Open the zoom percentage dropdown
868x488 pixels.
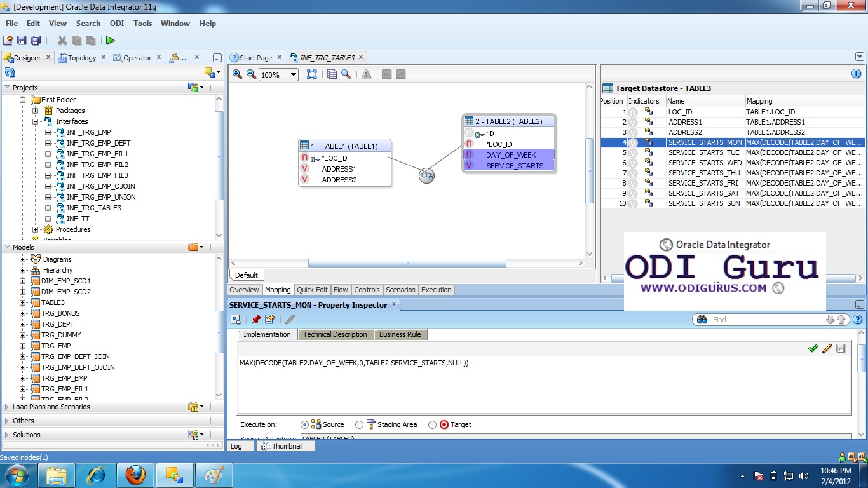294,74
